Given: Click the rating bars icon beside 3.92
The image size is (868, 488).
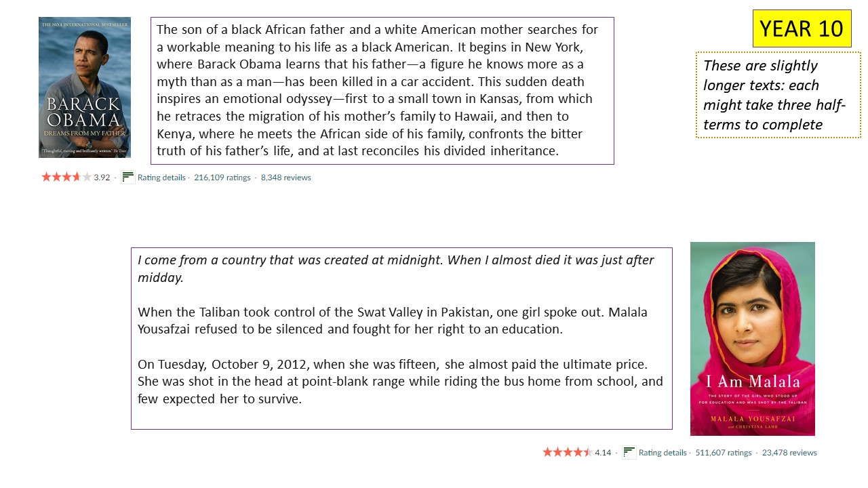Looking at the screenshot, I should click(128, 178).
